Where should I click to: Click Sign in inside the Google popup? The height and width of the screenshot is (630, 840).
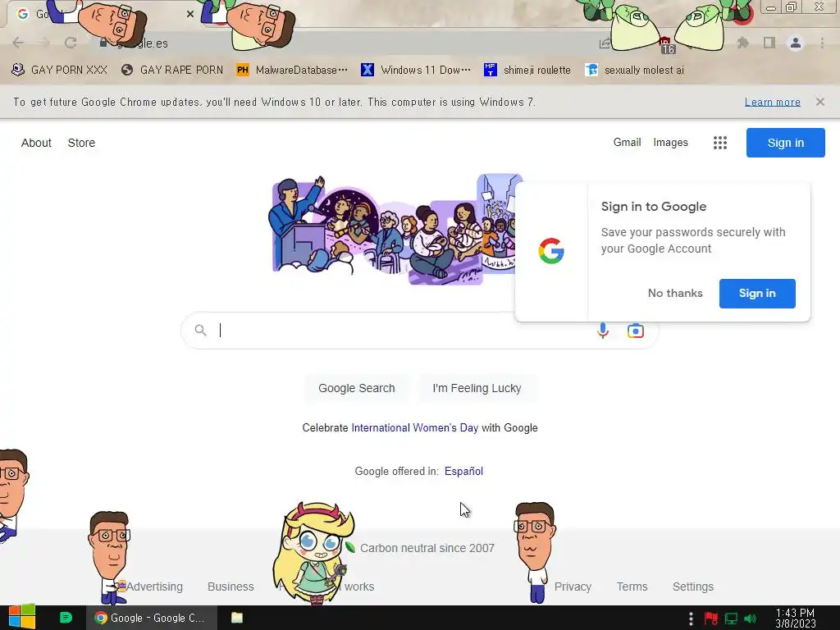[x=757, y=293]
